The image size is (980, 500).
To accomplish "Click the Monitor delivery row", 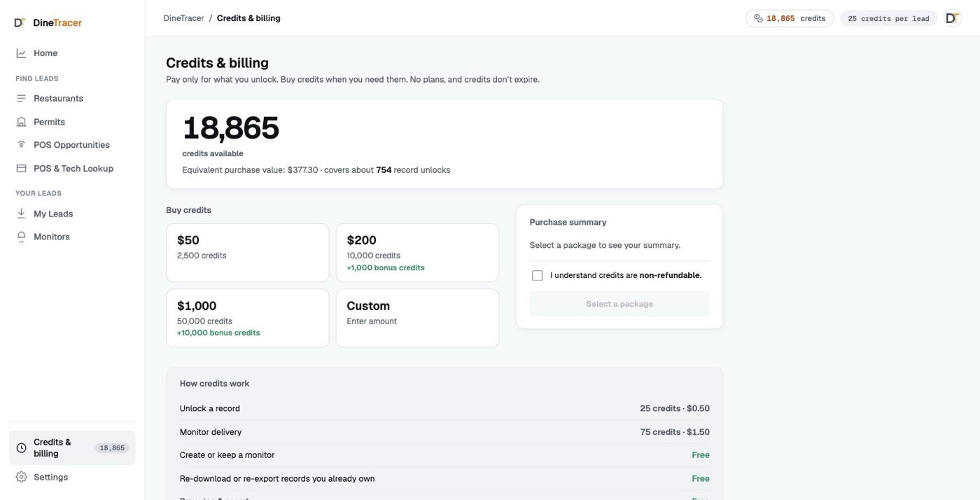I will tap(444, 432).
